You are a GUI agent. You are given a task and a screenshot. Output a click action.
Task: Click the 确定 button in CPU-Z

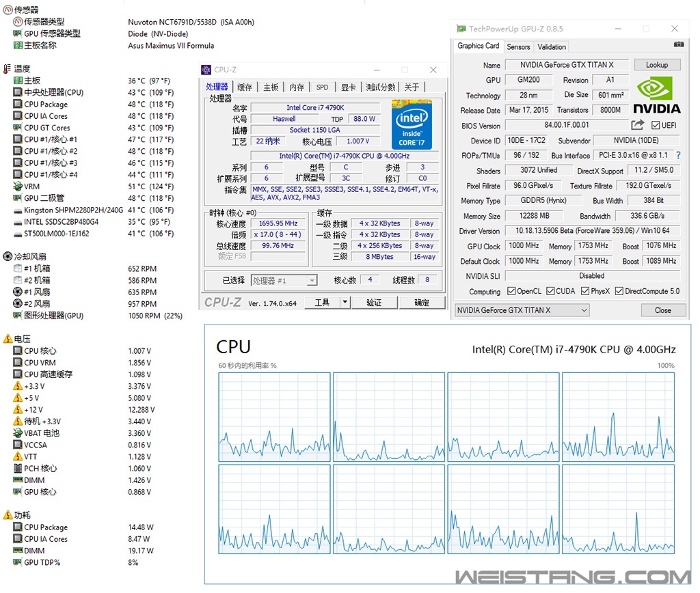422,303
